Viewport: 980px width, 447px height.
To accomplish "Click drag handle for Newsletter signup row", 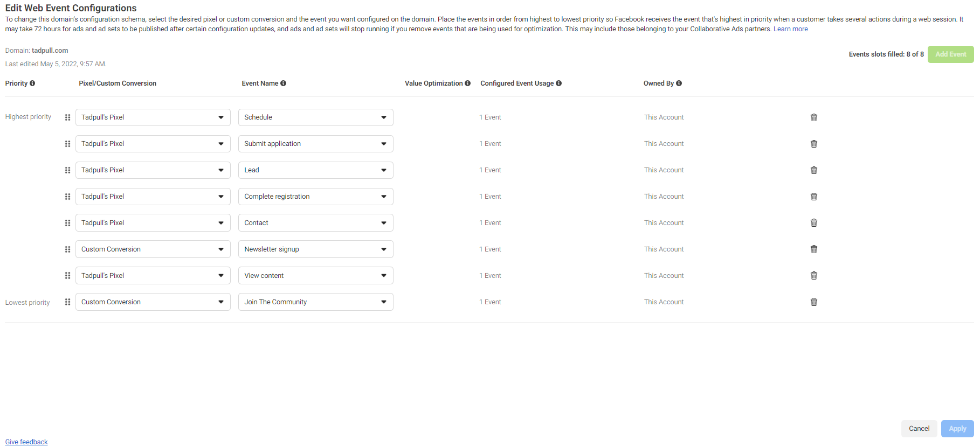I will [67, 249].
